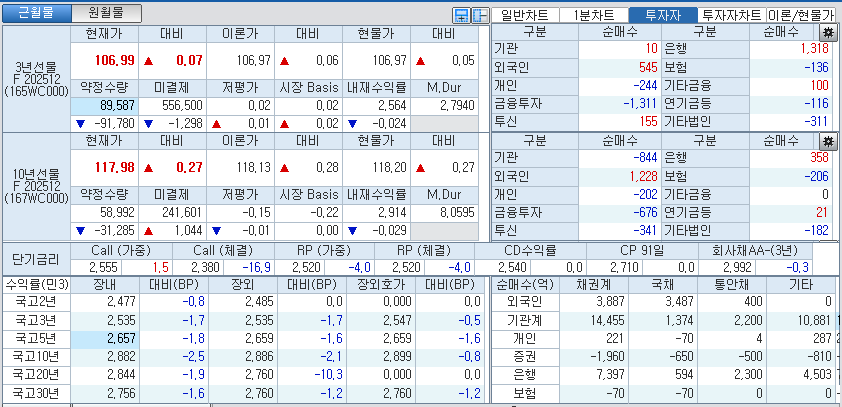842x407 pixels.
Task: Click the open interest value 556,500
Action: 185,105
